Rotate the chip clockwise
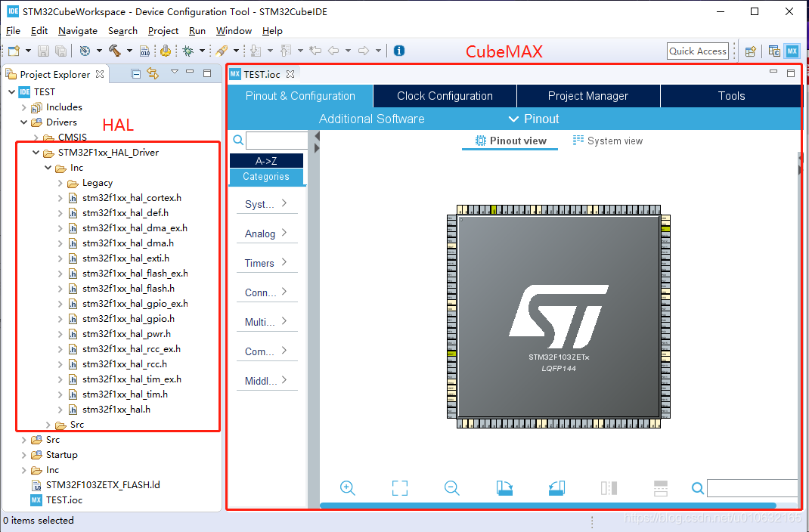 (x=504, y=487)
